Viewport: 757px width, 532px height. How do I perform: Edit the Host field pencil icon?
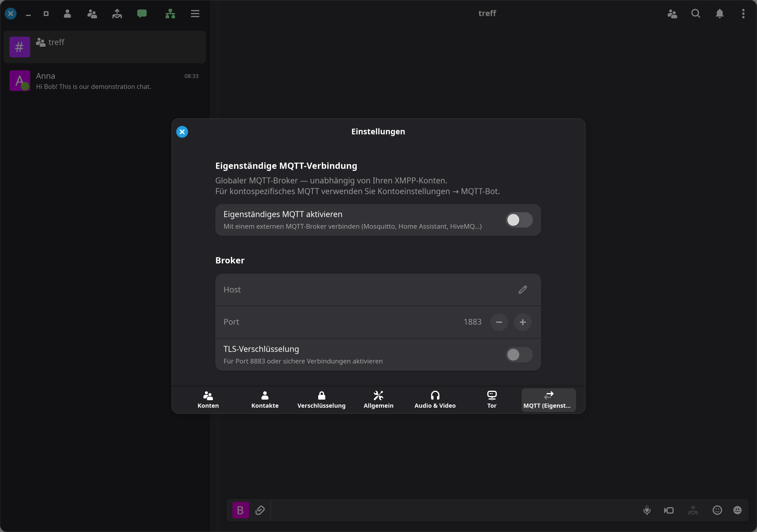tap(523, 289)
